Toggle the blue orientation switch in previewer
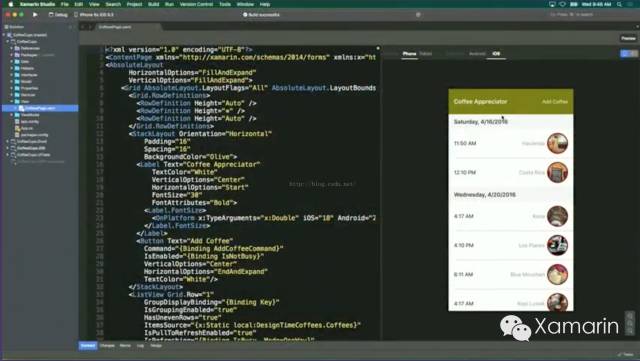Viewport: 640px width, 361px height. (629, 53)
